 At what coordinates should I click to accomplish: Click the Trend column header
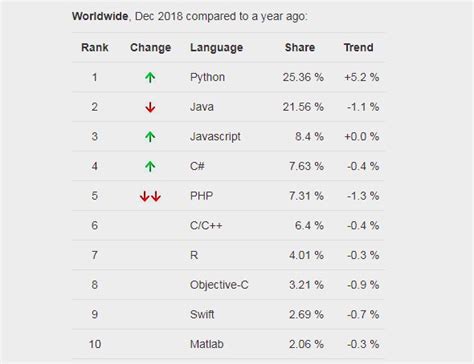[358, 47]
